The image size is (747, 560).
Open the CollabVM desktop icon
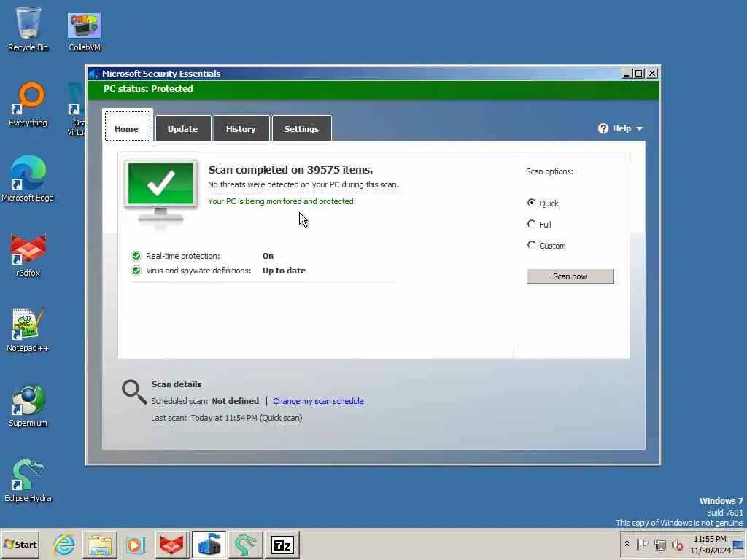[85, 31]
